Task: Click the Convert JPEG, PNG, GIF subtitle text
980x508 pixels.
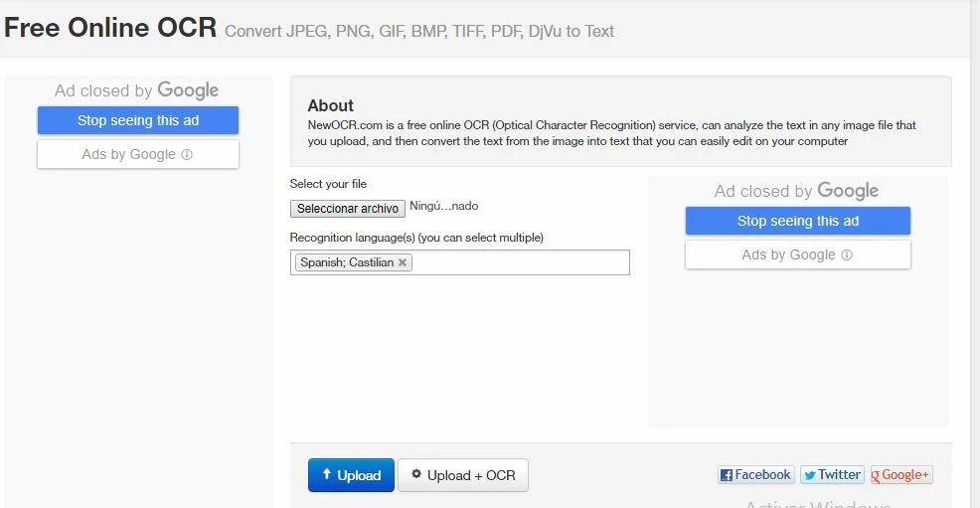Action: (x=419, y=31)
